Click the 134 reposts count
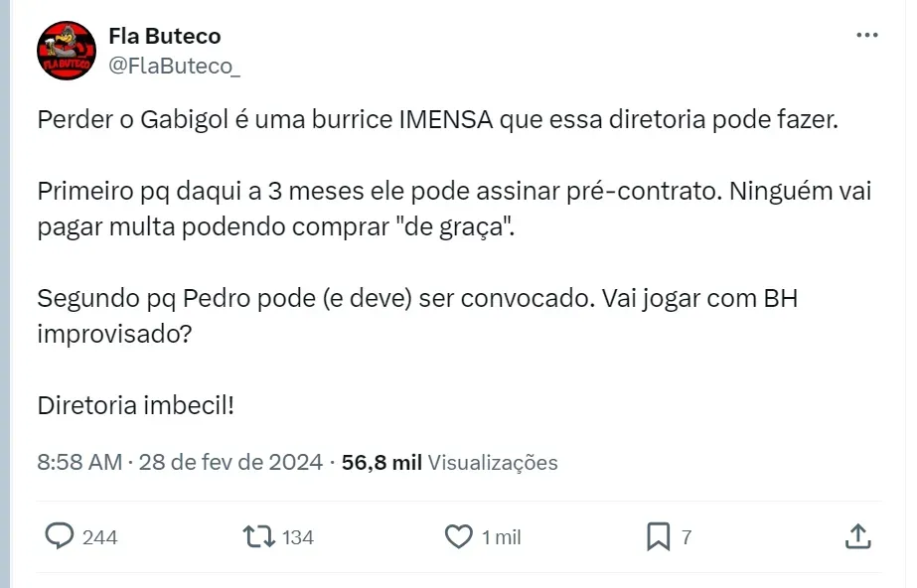 (298, 537)
